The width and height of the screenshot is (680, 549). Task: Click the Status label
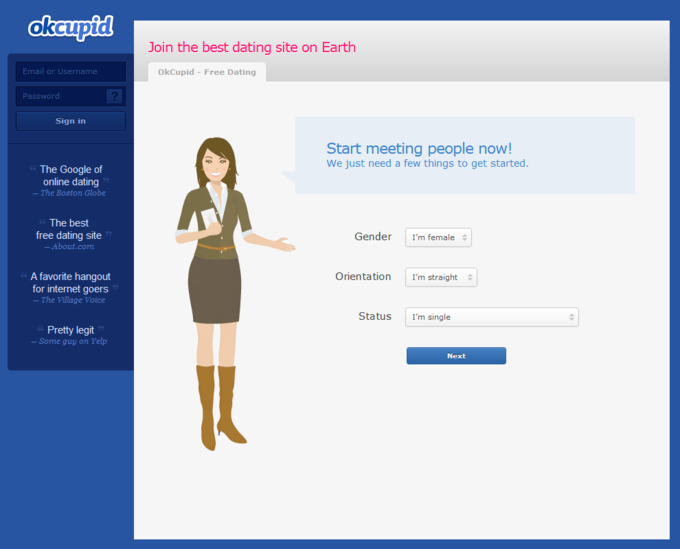375,316
